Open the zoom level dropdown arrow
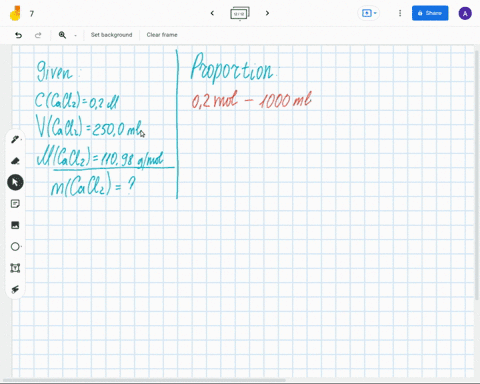Image resolution: width=480 pixels, height=384 pixels. click(75, 35)
